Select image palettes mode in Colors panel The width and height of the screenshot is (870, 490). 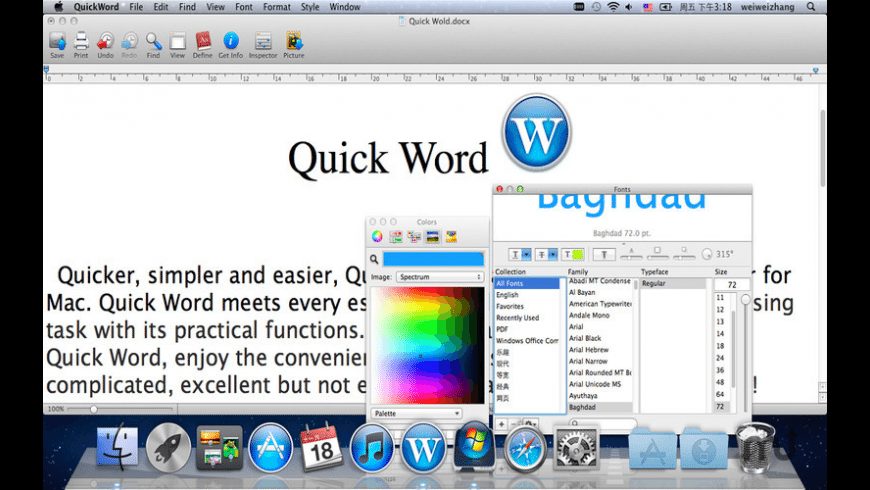pos(433,237)
